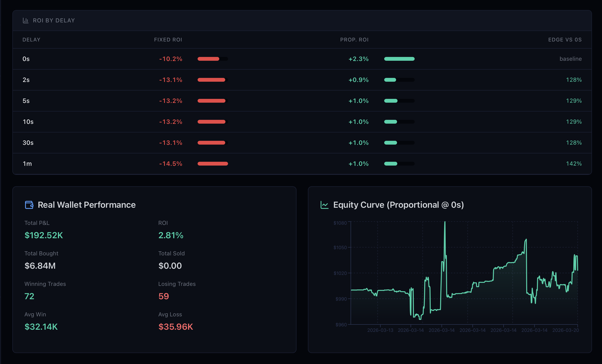
Task: Select the 1m delay row label
Action: tap(27, 164)
